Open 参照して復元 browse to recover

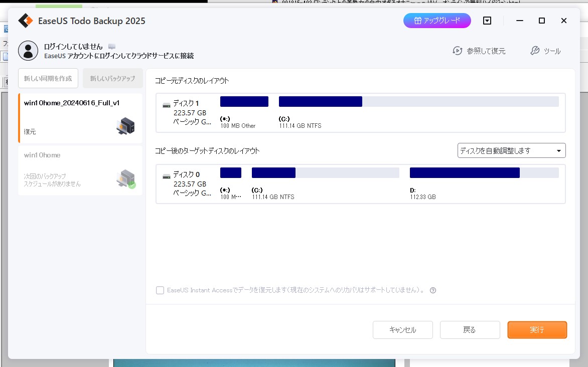[x=479, y=51]
